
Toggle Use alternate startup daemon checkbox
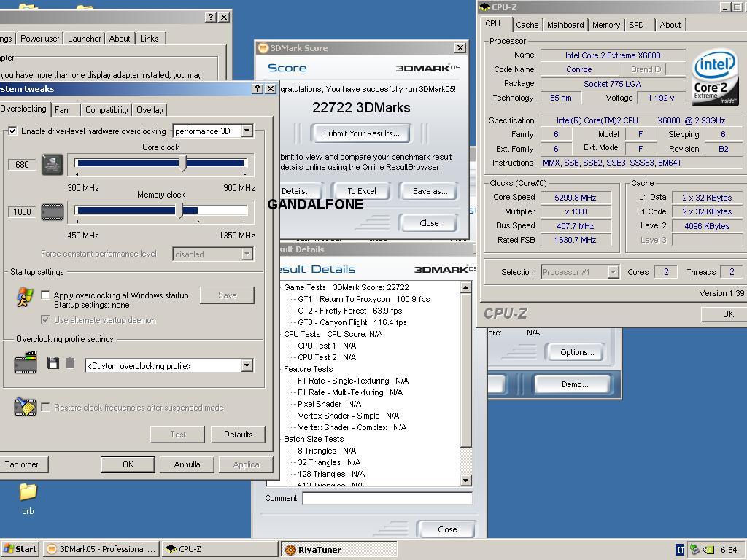(45, 320)
